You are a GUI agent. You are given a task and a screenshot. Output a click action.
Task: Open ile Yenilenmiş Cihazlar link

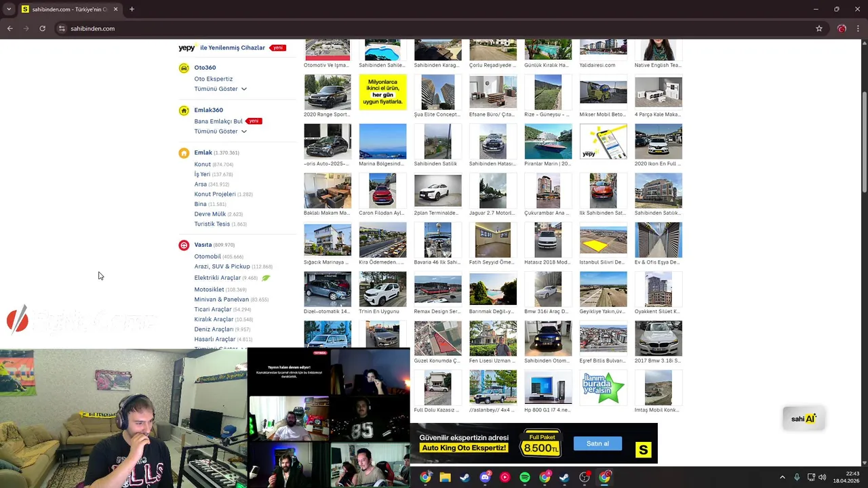click(x=233, y=48)
